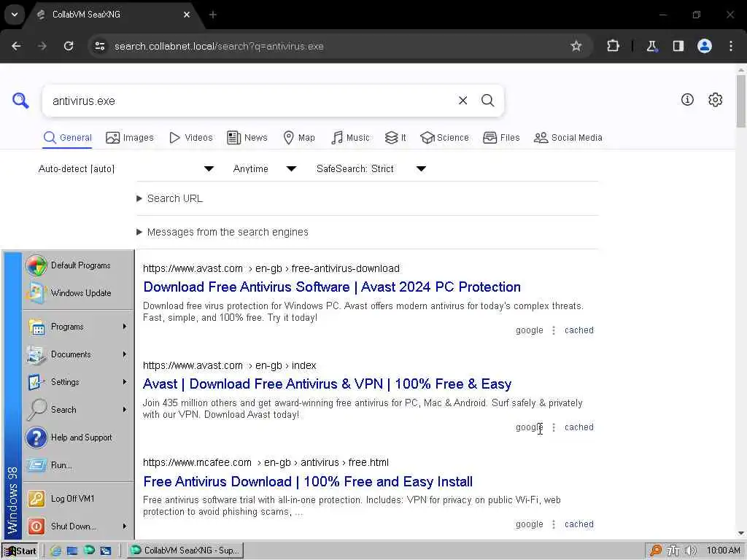Image resolution: width=747 pixels, height=560 pixels.
Task: Switch to the Videos category tab
Action: click(x=191, y=138)
